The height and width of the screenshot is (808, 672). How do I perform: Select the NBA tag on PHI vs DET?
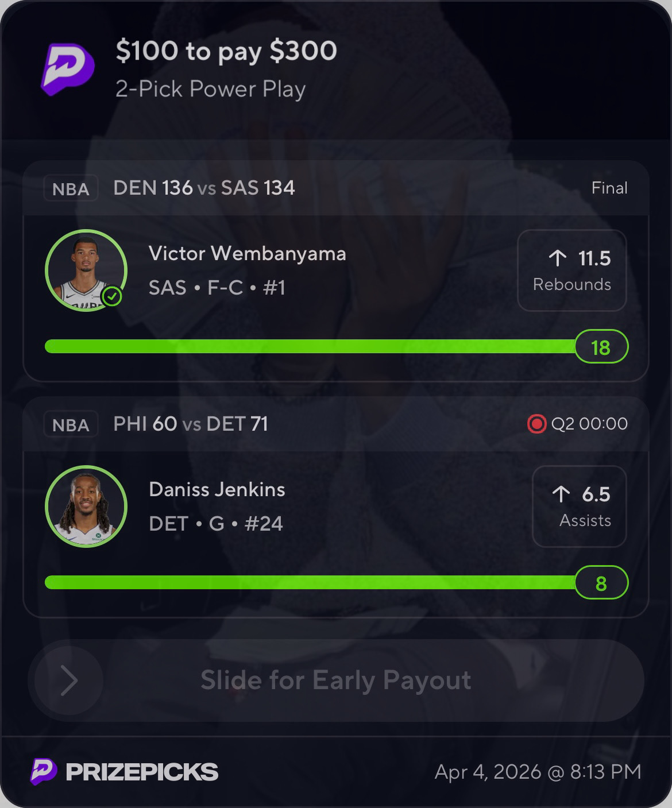(71, 425)
